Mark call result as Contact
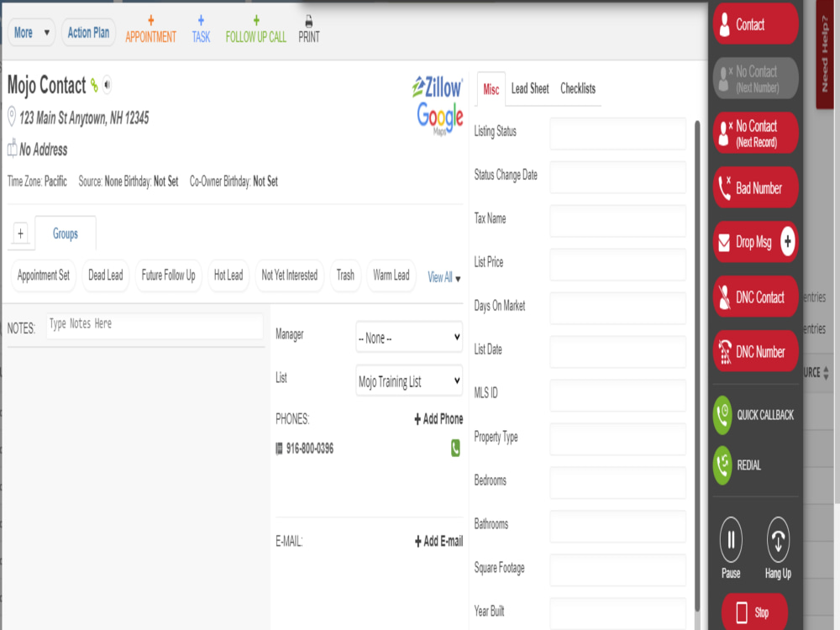The width and height of the screenshot is (840, 630). tap(755, 24)
